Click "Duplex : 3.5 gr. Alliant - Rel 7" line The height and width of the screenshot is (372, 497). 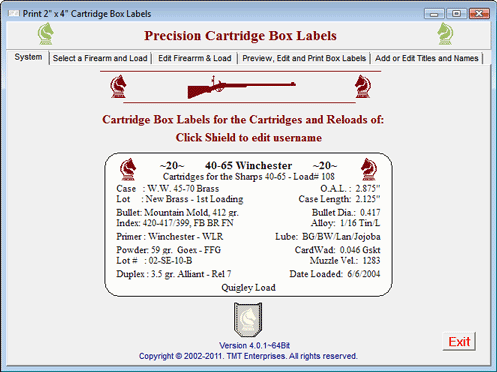tap(174, 274)
